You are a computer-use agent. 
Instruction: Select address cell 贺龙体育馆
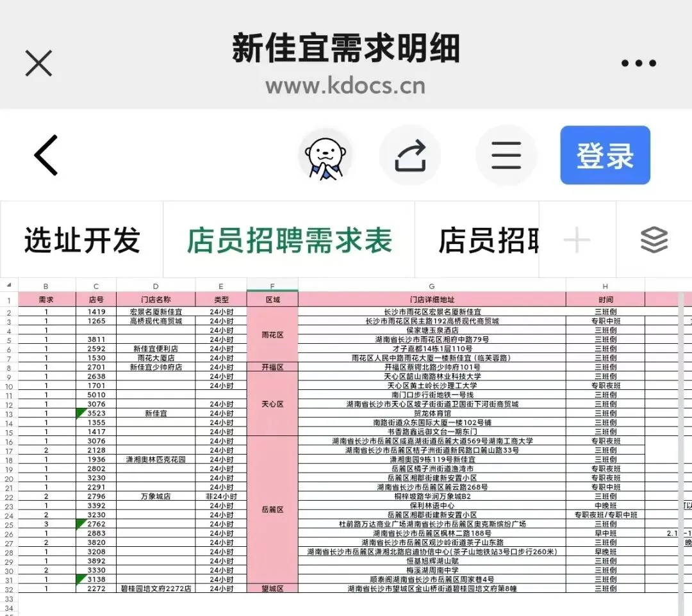432,413
